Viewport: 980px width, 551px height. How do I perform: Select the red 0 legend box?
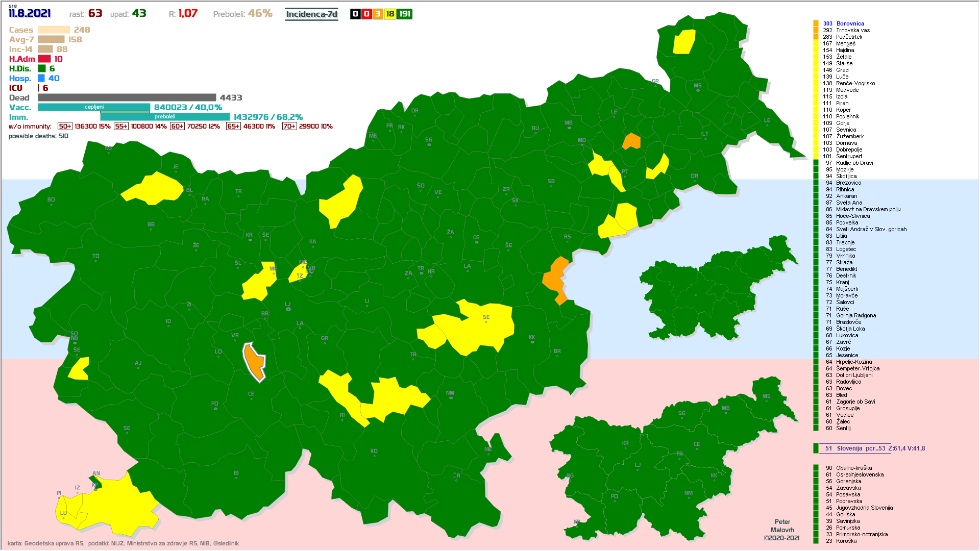pyautogui.click(x=366, y=14)
